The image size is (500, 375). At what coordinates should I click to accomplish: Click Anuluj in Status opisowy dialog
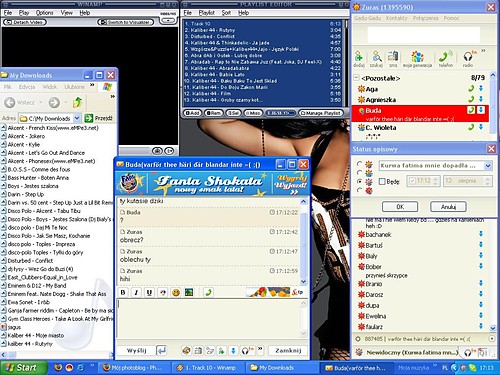pos(448,207)
